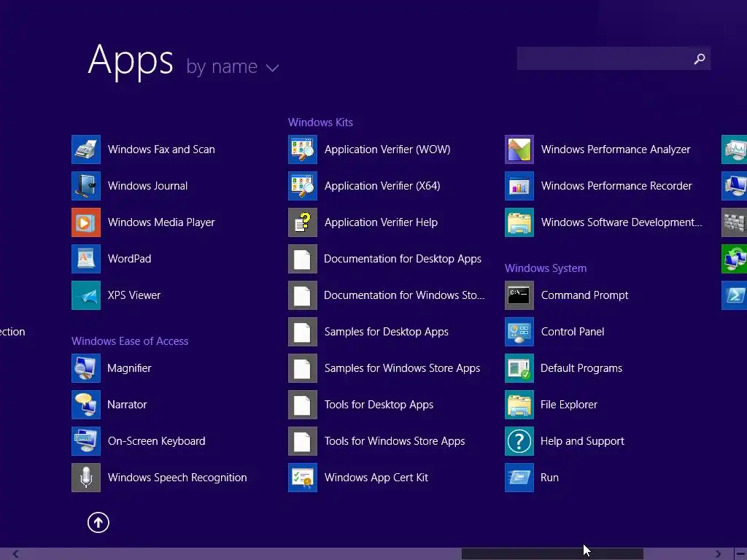Expand the 'by name' sort dropdown
The image size is (747, 560).
(232, 66)
